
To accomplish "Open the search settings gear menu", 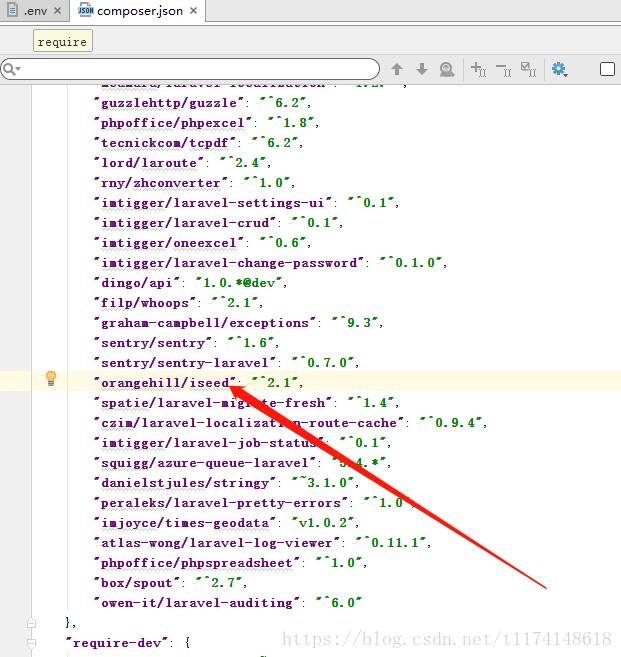I will [x=559, y=69].
